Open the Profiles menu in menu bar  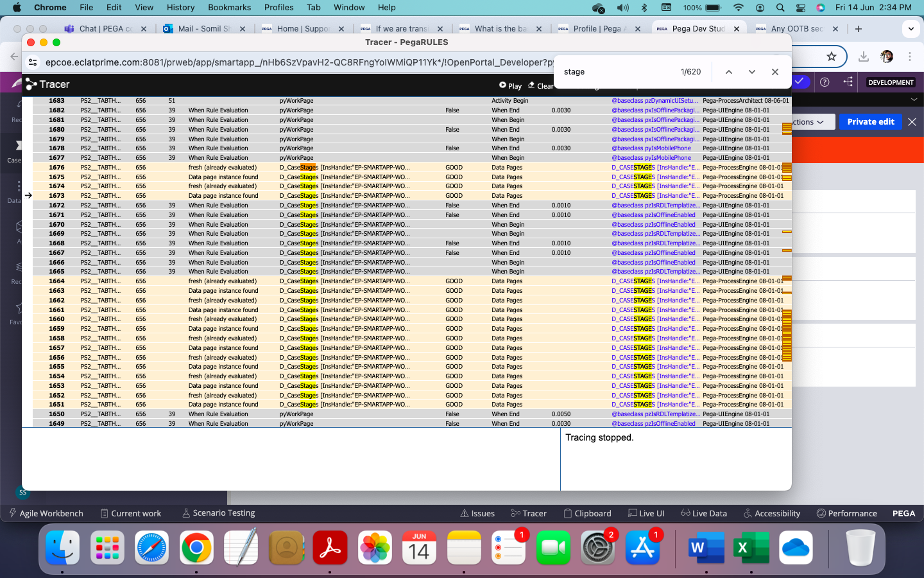(278, 7)
